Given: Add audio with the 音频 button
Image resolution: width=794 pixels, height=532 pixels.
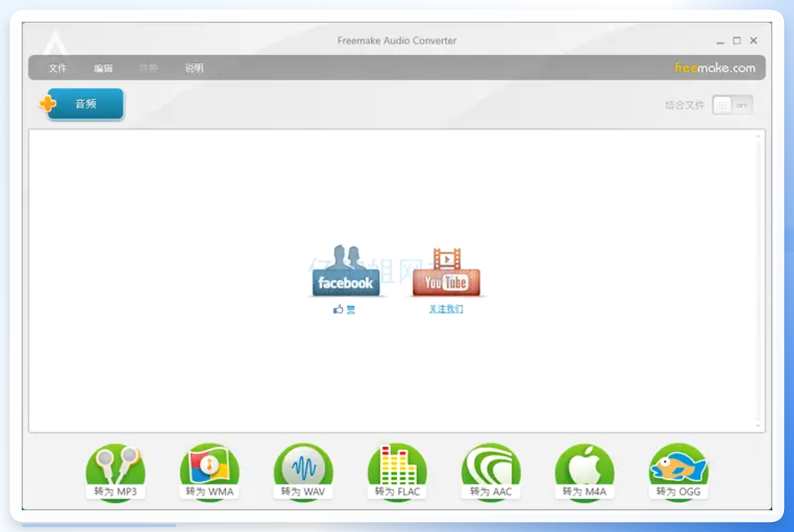Looking at the screenshot, I should tap(82, 103).
